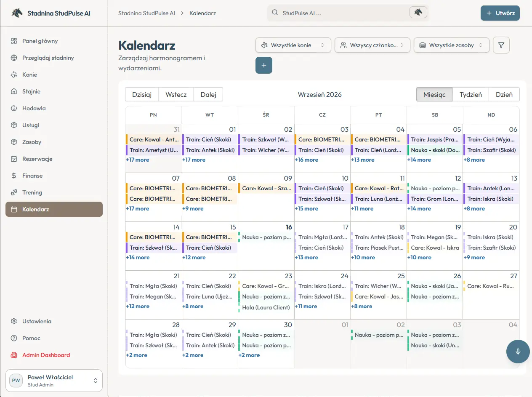
Task: Click the Admin Dashboard building icon
Action: click(14, 355)
